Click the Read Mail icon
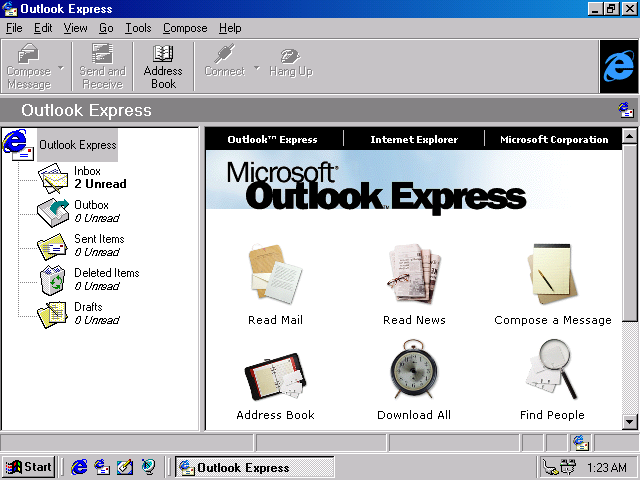640x480 pixels. [275, 273]
